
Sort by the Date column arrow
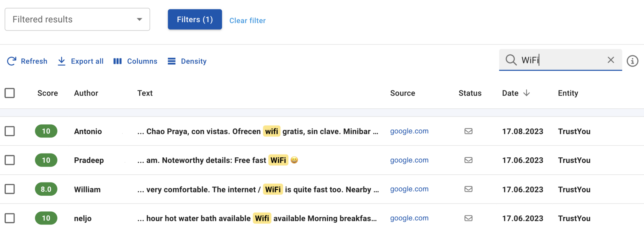point(527,93)
